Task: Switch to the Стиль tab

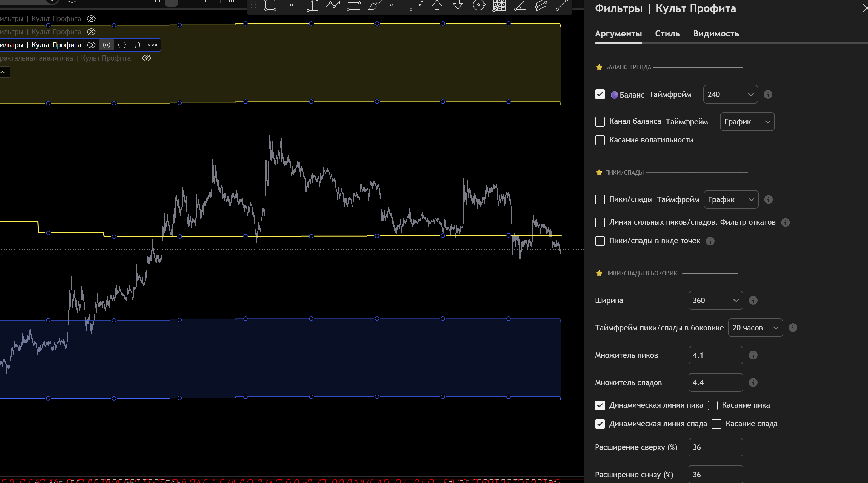Action: [667, 33]
